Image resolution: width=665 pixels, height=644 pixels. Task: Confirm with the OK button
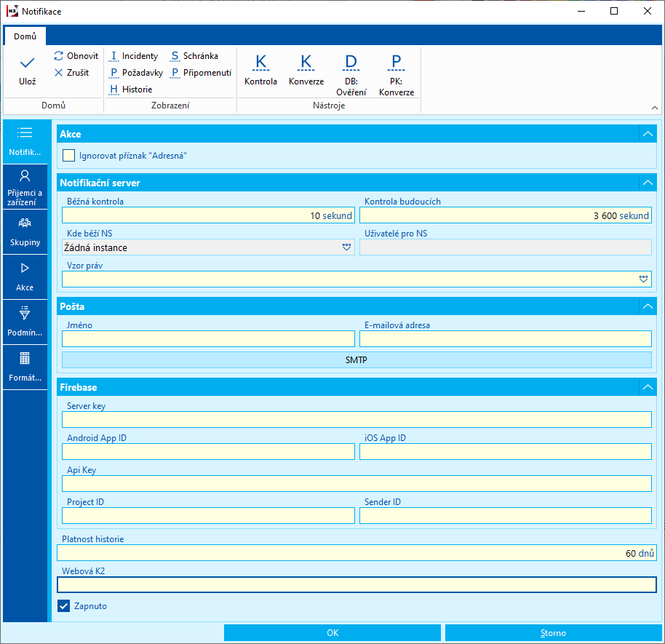332,633
